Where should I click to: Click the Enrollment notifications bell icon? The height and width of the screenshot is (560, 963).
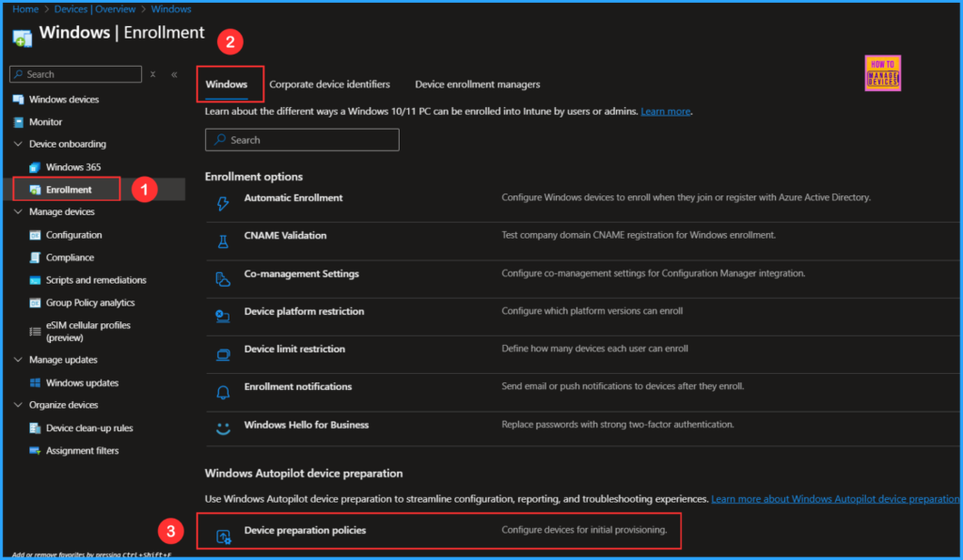pos(223,393)
